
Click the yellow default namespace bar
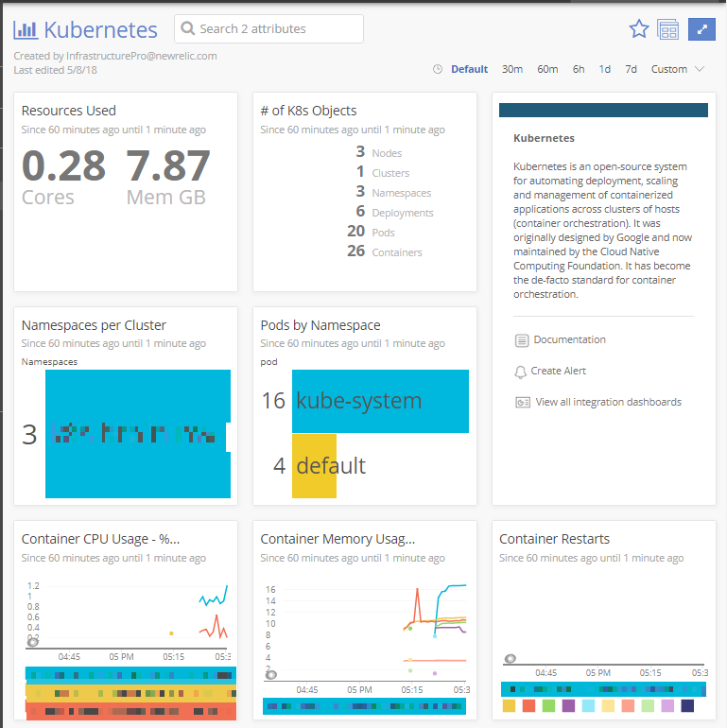click(314, 466)
